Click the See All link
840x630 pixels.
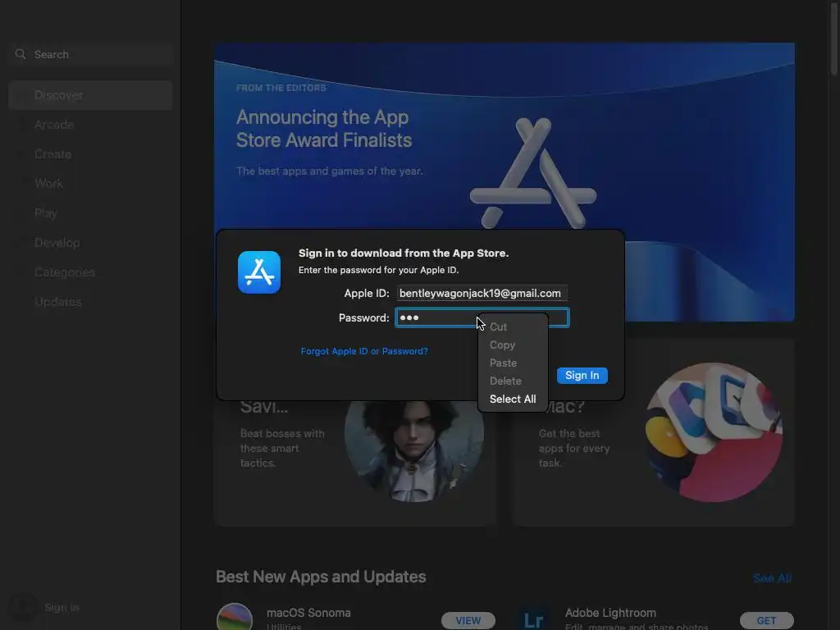(772, 578)
